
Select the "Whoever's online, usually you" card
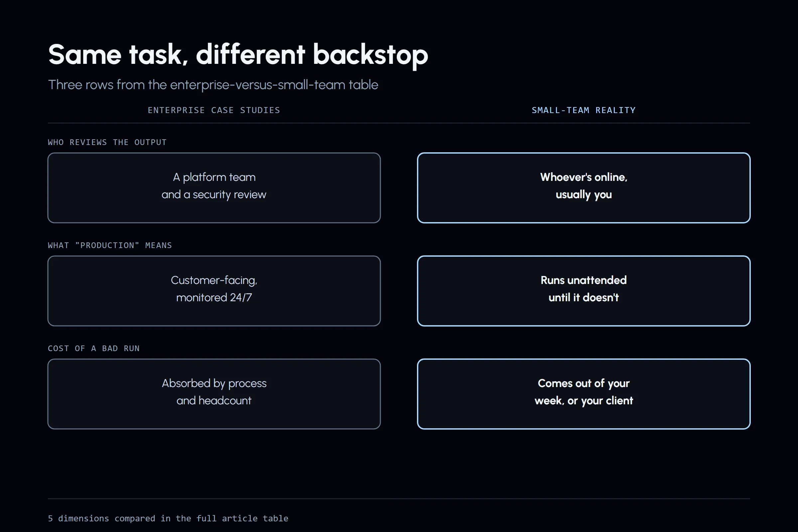(584, 188)
